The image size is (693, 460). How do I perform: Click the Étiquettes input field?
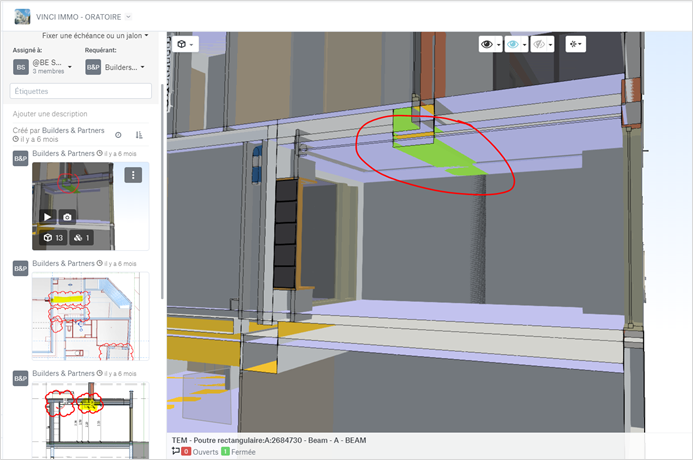pyautogui.click(x=80, y=91)
